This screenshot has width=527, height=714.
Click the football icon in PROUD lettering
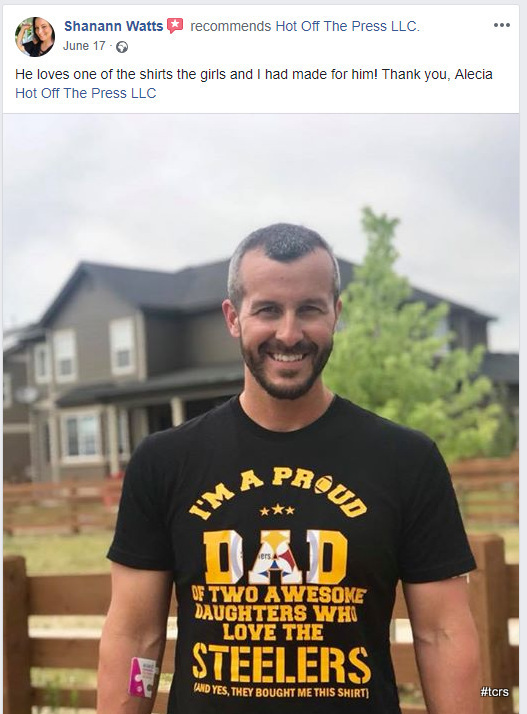coord(324,484)
